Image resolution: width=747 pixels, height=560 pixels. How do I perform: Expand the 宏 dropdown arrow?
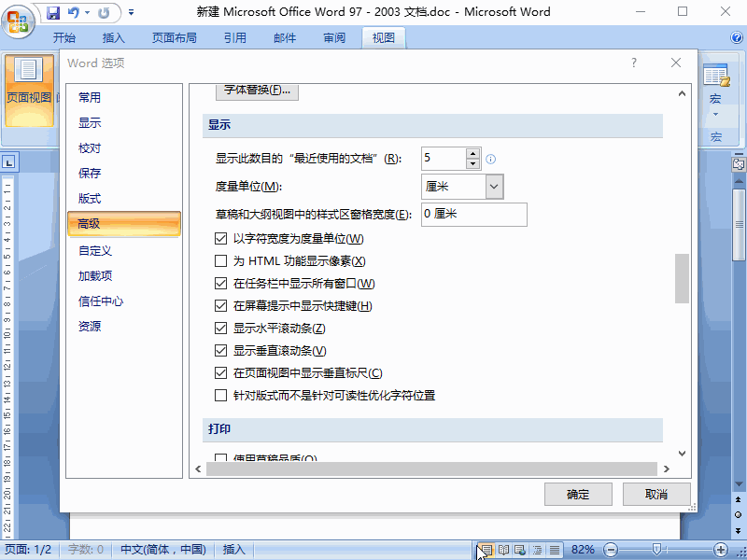point(715,114)
